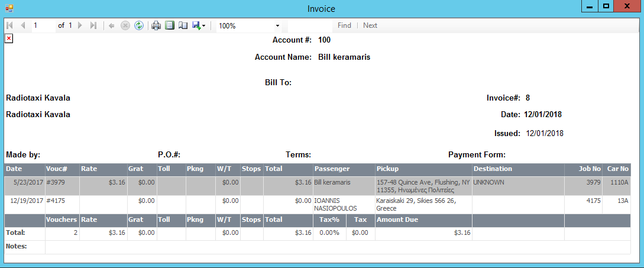Screen dimensions: 644x268
Task: Click the Amount Due column header
Action: point(423,220)
